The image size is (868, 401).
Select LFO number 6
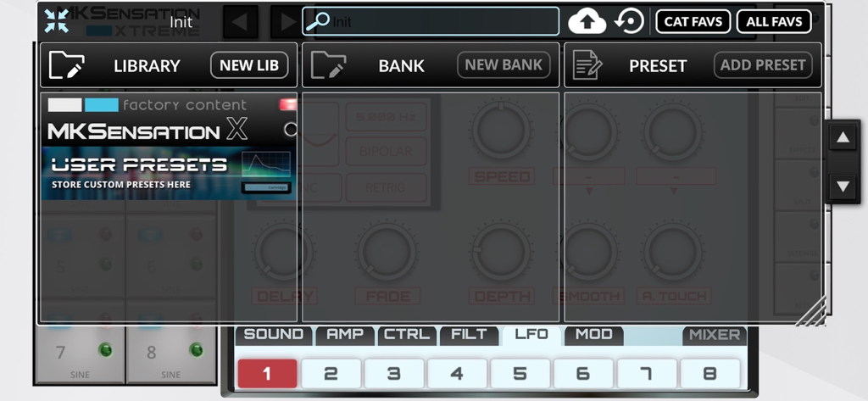[x=583, y=373]
